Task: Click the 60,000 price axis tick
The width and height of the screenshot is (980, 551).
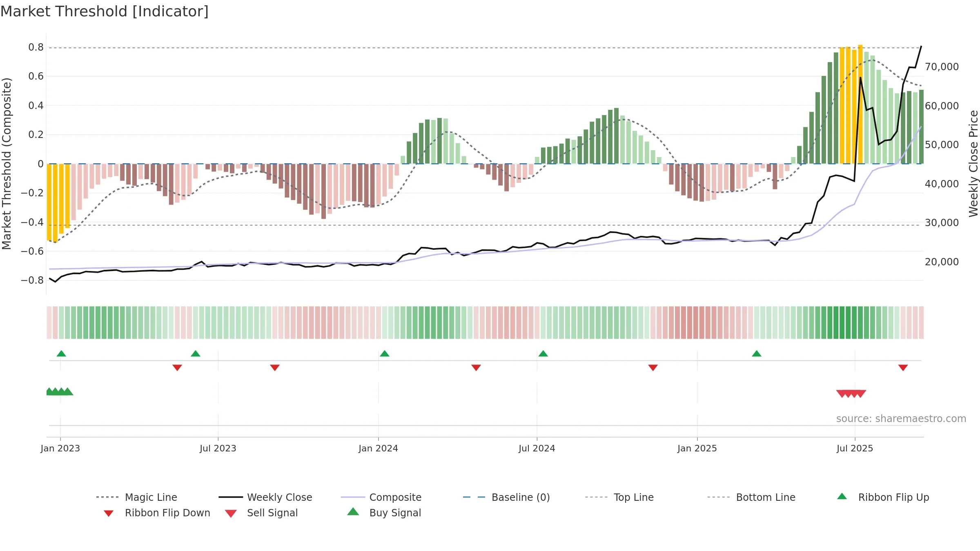Action: 942,106
